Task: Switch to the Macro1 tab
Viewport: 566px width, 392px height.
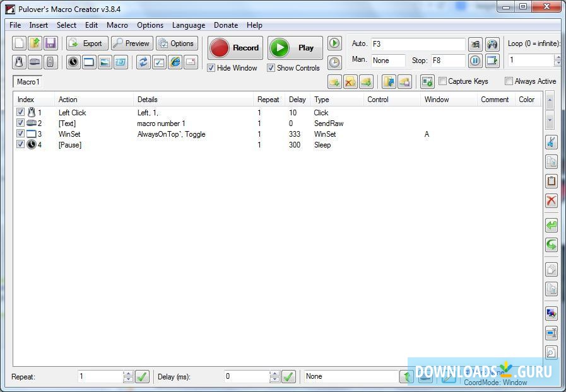Action: [27, 82]
